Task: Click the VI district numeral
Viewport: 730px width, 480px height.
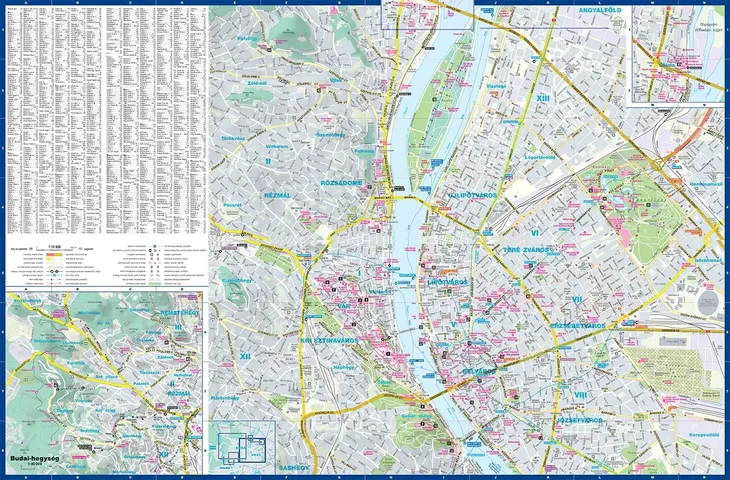Action: [535, 233]
